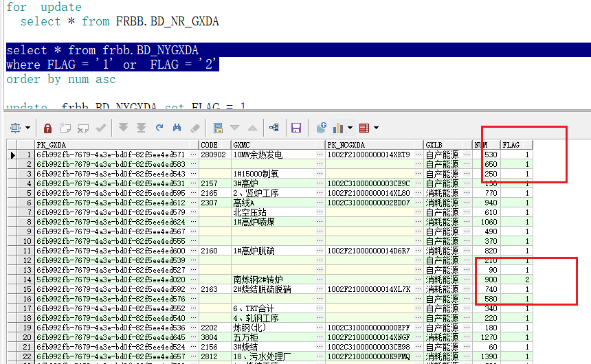Click the Fetch Next Page icon
This screenshot has height=364, width=591.
(123, 128)
